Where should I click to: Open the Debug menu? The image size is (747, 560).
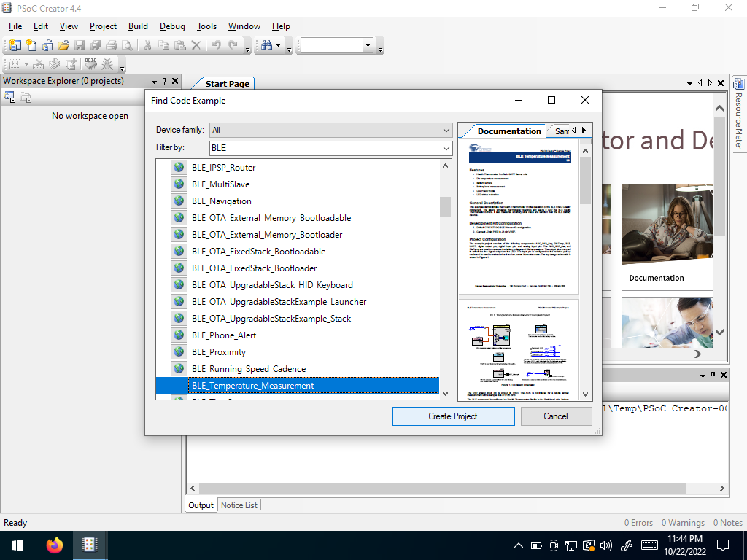tap(172, 26)
